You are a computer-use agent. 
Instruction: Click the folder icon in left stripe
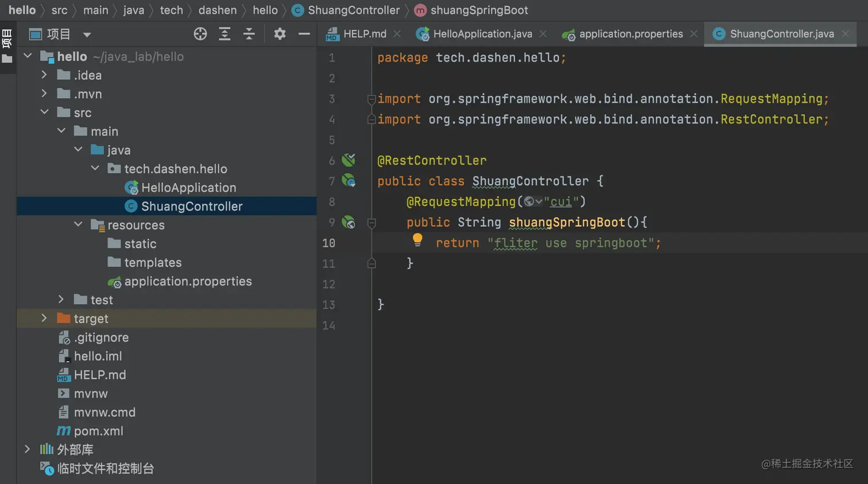coord(7,59)
